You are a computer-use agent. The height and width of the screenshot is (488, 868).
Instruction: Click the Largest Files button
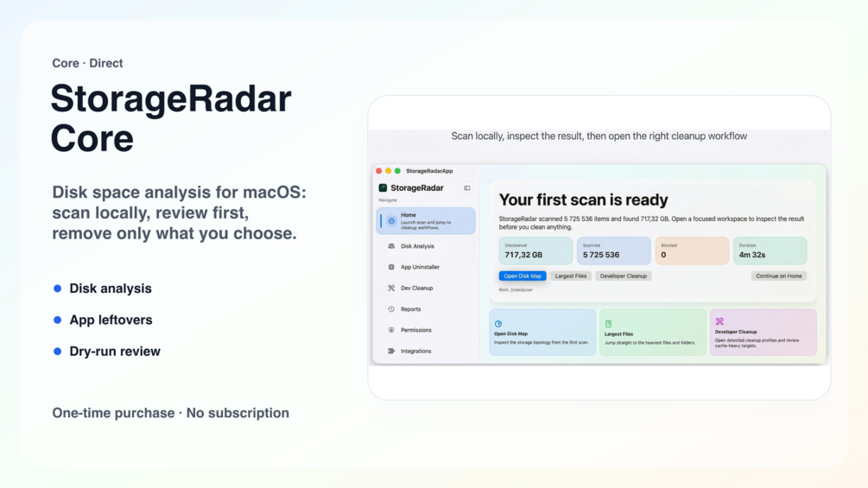click(x=571, y=276)
